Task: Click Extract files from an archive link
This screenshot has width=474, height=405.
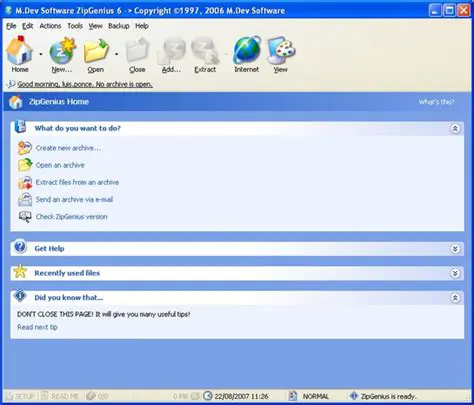Action: pyautogui.click(x=77, y=183)
